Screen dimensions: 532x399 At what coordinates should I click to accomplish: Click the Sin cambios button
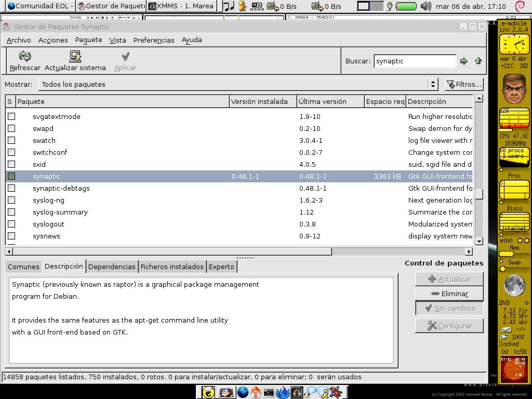449,309
